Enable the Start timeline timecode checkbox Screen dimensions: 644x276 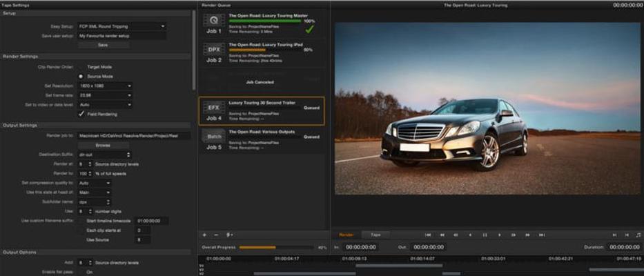pyautogui.click(x=81, y=221)
